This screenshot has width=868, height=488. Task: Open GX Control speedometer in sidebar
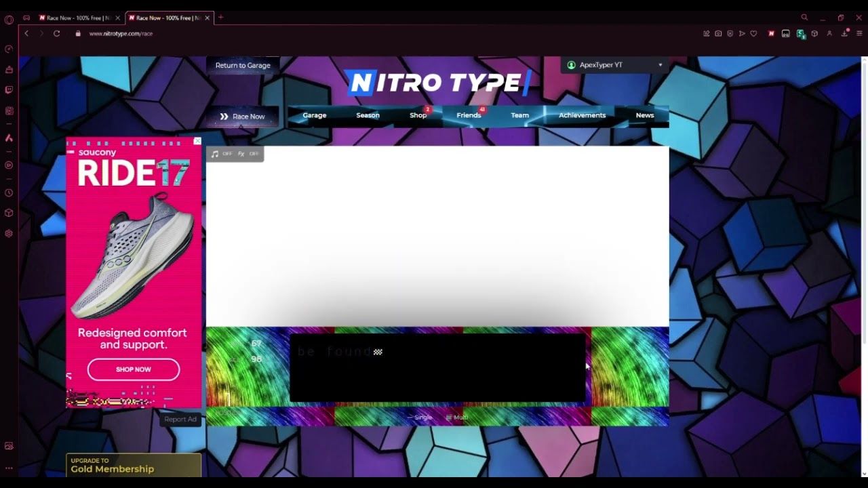9,49
